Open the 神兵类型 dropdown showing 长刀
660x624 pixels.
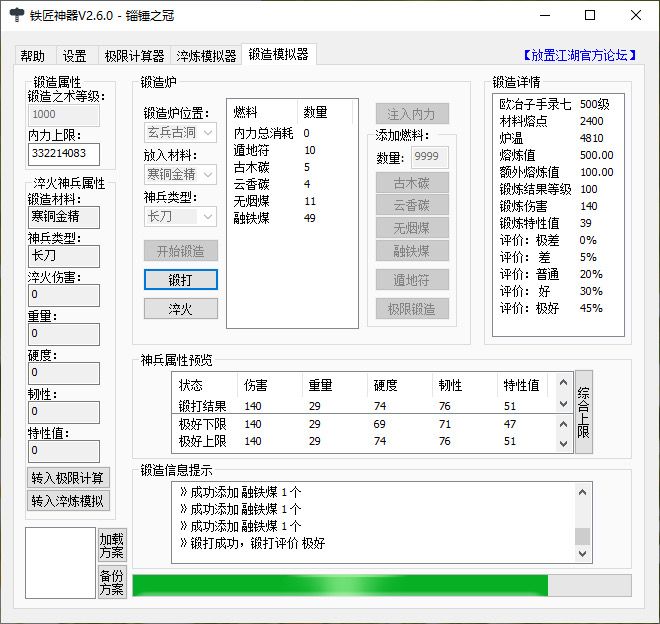pyautogui.click(x=181, y=216)
